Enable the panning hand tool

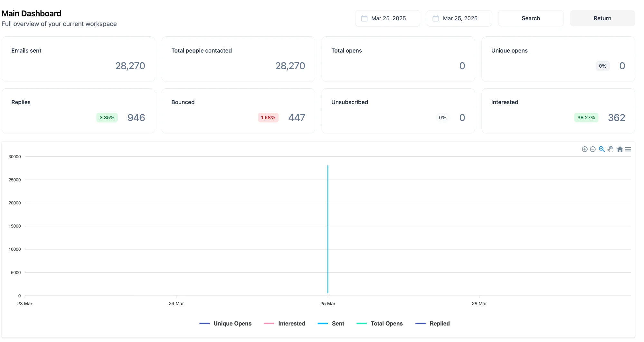click(611, 149)
